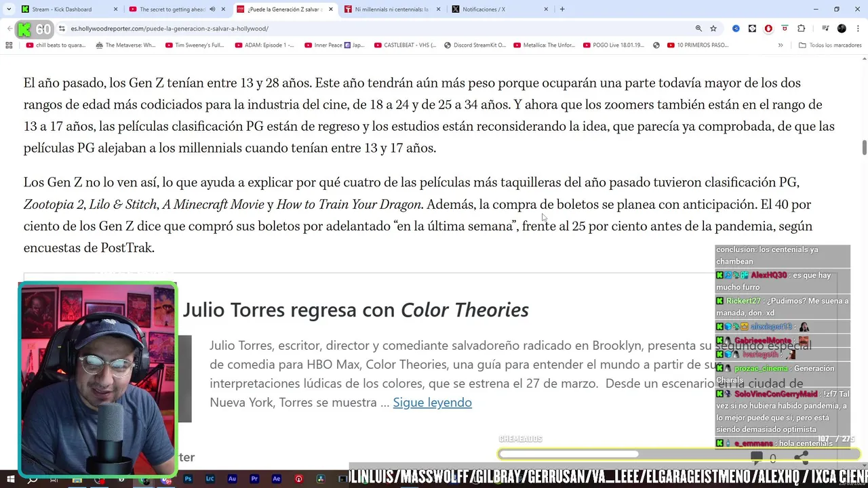
Task: Open the red Opera-style extension icon
Action: 768,28
